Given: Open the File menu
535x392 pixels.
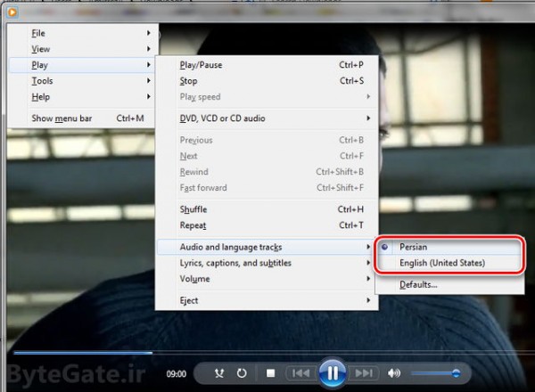Looking at the screenshot, I should pos(38,33).
